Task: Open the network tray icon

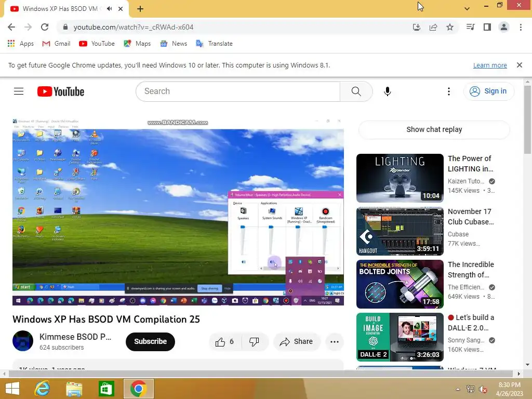Action: (x=470, y=389)
